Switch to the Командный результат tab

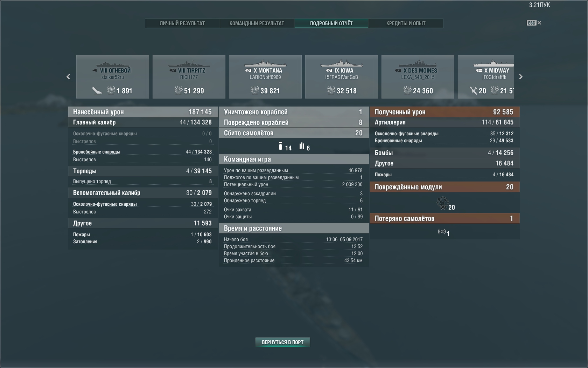pos(257,23)
